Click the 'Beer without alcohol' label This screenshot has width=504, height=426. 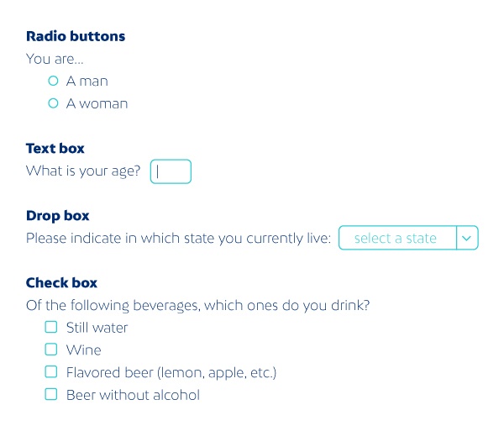click(x=133, y=395)
